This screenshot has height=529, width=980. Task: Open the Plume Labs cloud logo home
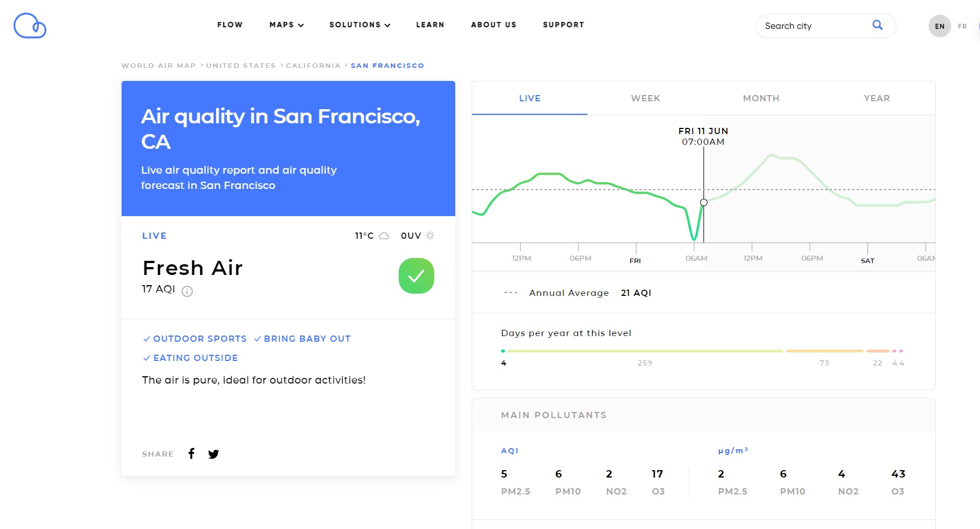pyautogui.click(x=30, y=25)
